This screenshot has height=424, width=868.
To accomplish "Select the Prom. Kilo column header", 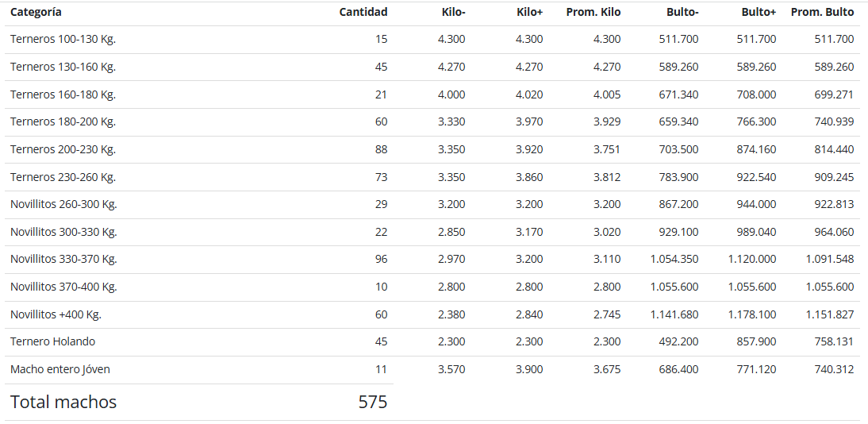I will coord(593,12).
